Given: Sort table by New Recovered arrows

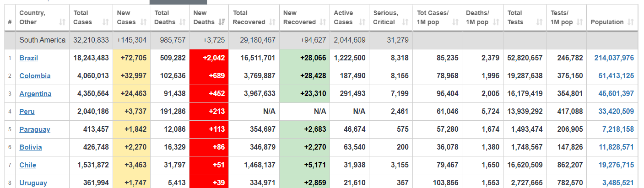Looking at the screenshot, I should pyautogui.click(x=322, y=22).
